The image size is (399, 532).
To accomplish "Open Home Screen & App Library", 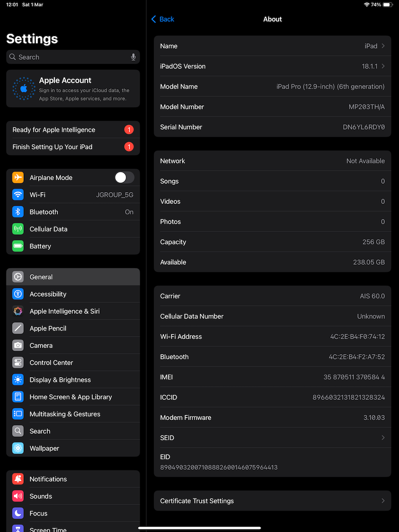I will pyautogui.click(x=73, y=397).
